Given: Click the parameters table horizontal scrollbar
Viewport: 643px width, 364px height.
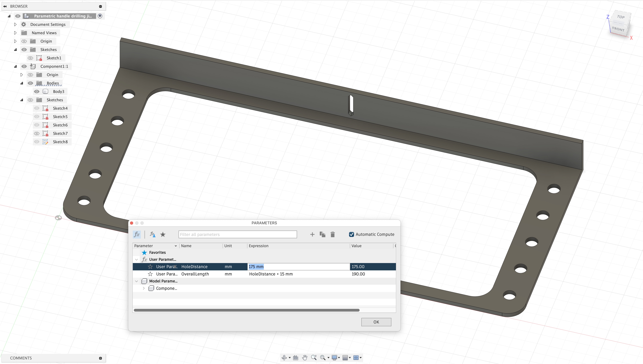Looking at the screenshot, I should click(x=246, y=310).
